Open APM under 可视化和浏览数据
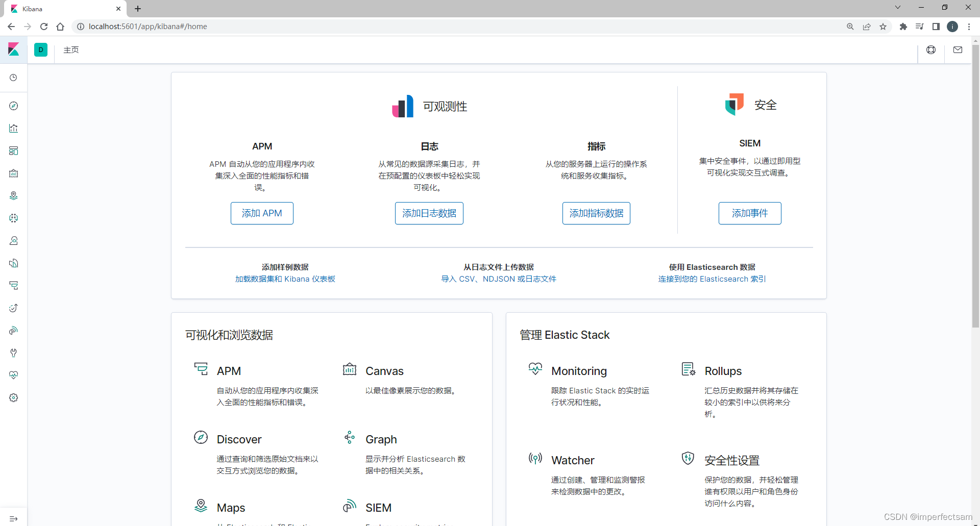 tap(229, 371)
